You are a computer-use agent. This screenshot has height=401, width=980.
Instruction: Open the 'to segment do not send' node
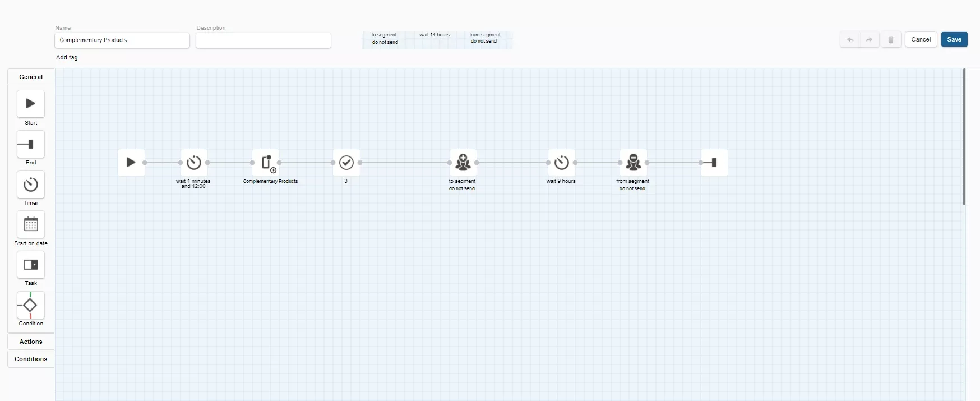click(463, 163)
